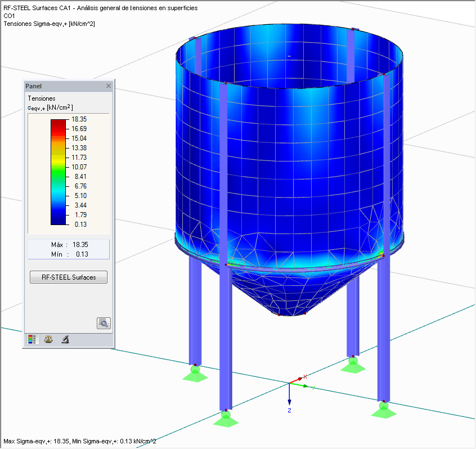Open the magnifier results icon in Panel
The height and width of the screenshot is (449, 476).
pos(104,324)
